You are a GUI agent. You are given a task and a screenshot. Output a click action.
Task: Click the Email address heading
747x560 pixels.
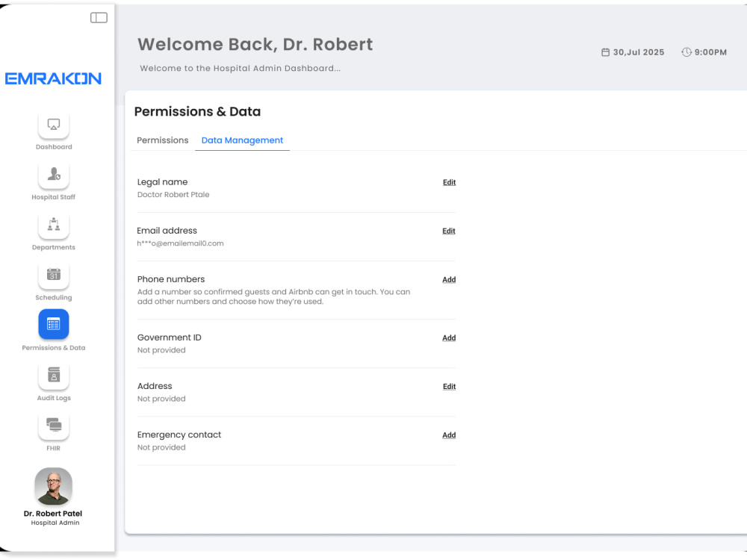(x=167, y=231)
